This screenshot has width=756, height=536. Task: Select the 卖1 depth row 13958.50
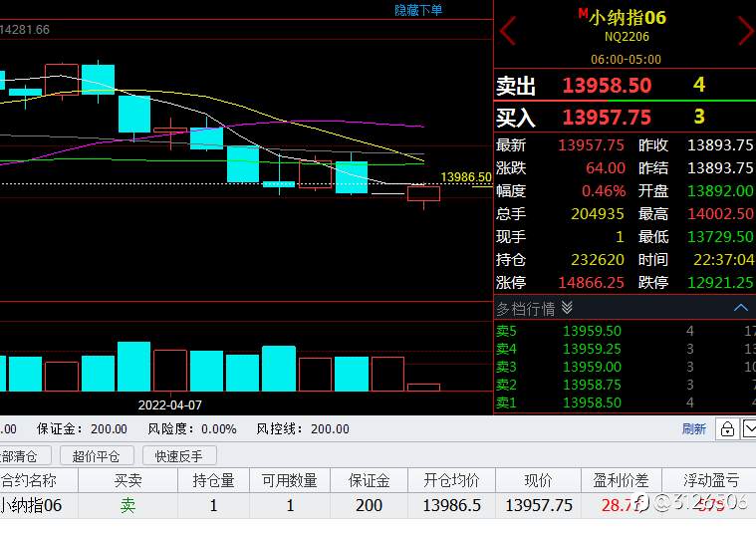[625, 402]
